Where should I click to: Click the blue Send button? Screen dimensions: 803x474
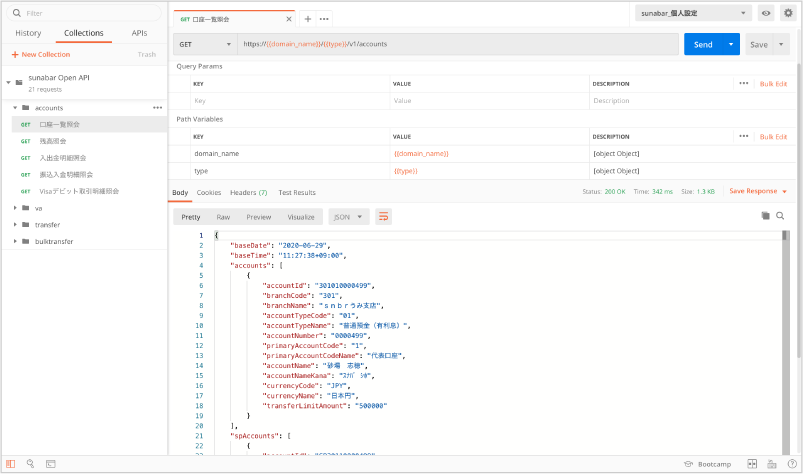coord(703,45)
